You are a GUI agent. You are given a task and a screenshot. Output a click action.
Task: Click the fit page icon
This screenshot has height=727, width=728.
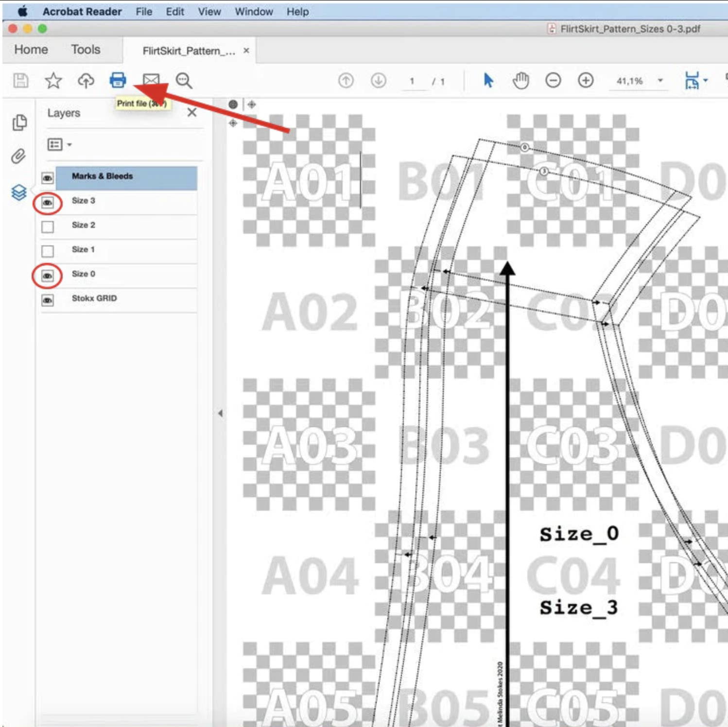tap(692, 80)
